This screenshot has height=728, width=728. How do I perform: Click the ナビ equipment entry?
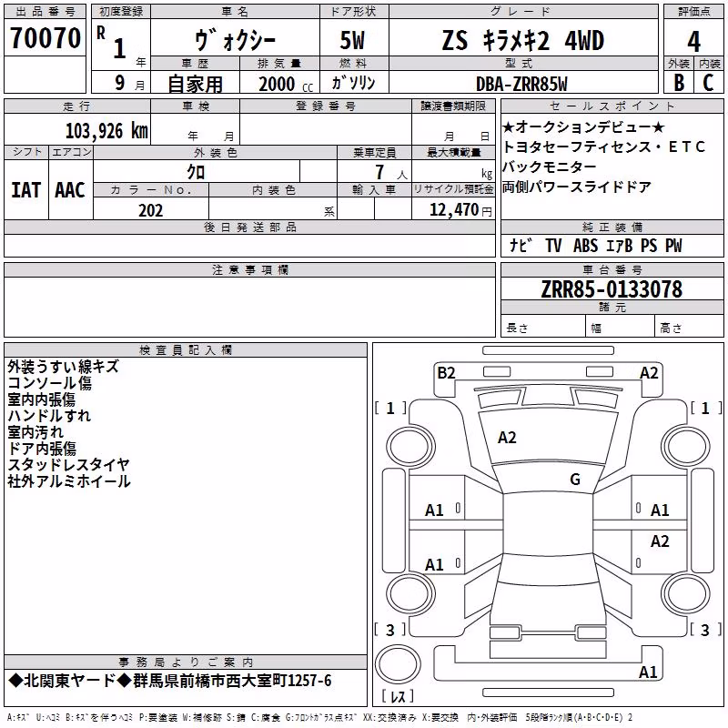click(520, 246)
